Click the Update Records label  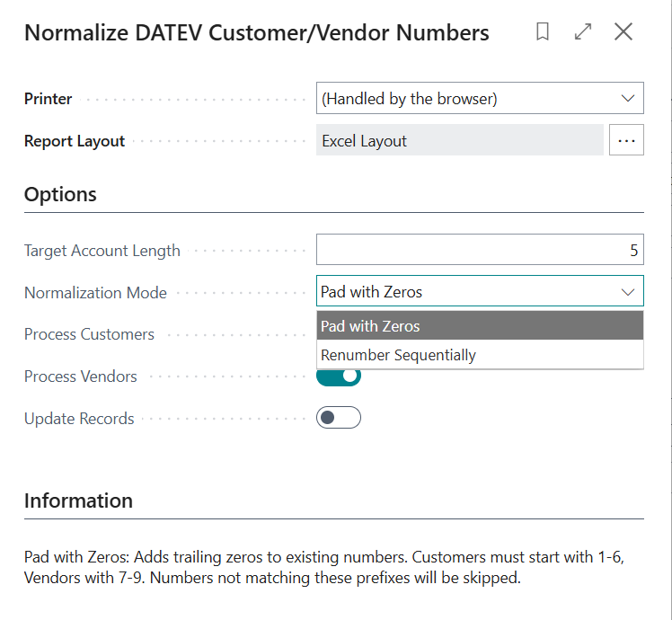[79, 419]
